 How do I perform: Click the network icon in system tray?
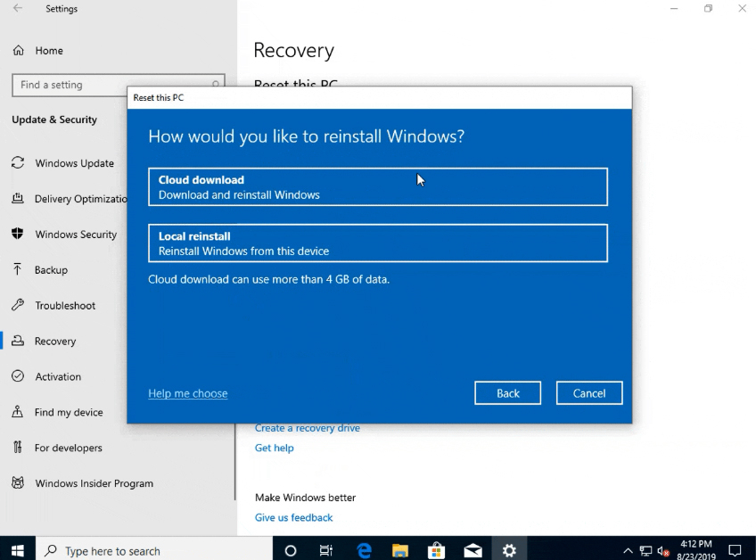pyautogui.click(x=645, y=551)
